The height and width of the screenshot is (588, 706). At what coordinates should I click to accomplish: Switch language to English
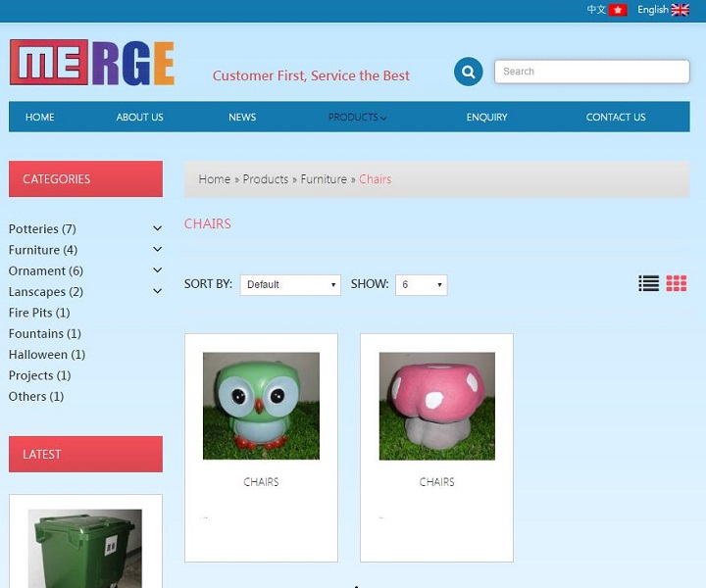click(x=652, y=10)
